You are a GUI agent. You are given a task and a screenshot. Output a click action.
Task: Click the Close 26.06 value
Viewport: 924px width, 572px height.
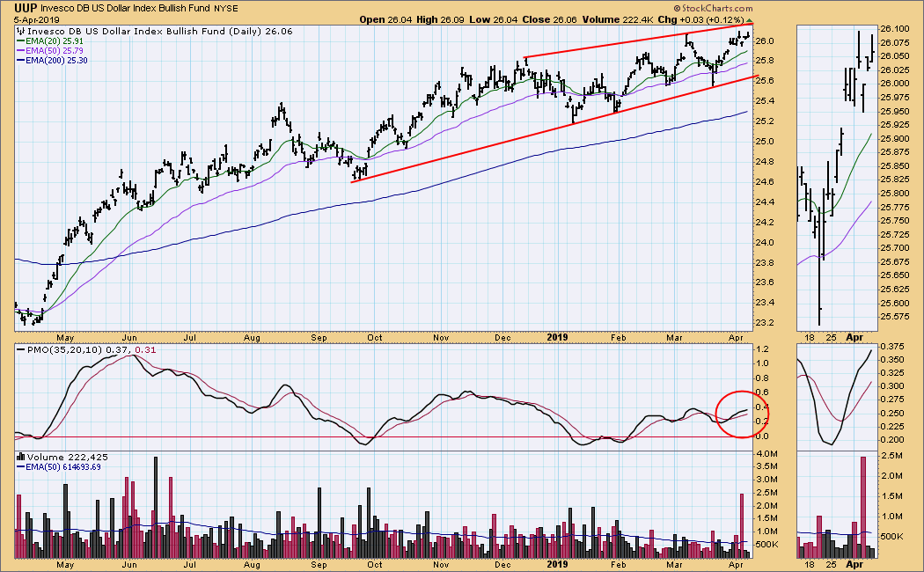click(x=549, y=19)
